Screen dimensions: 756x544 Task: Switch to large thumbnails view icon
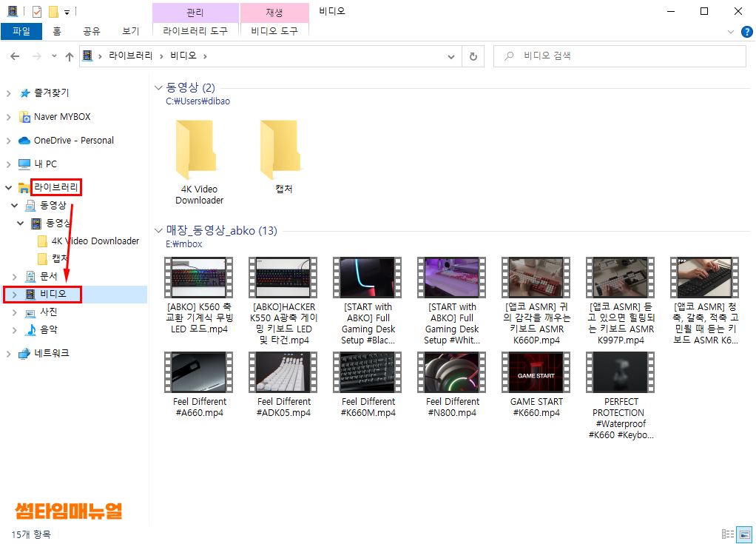[744, 534]
